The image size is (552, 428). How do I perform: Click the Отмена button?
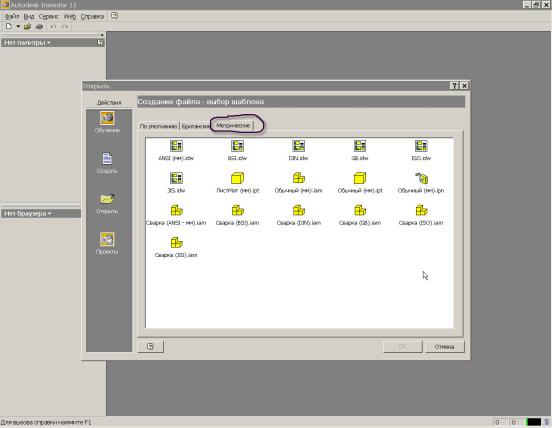tap(445, 347)
